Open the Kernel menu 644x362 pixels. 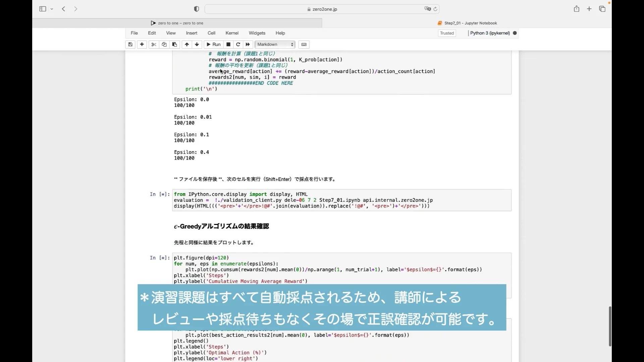click(x=232, y=33)
